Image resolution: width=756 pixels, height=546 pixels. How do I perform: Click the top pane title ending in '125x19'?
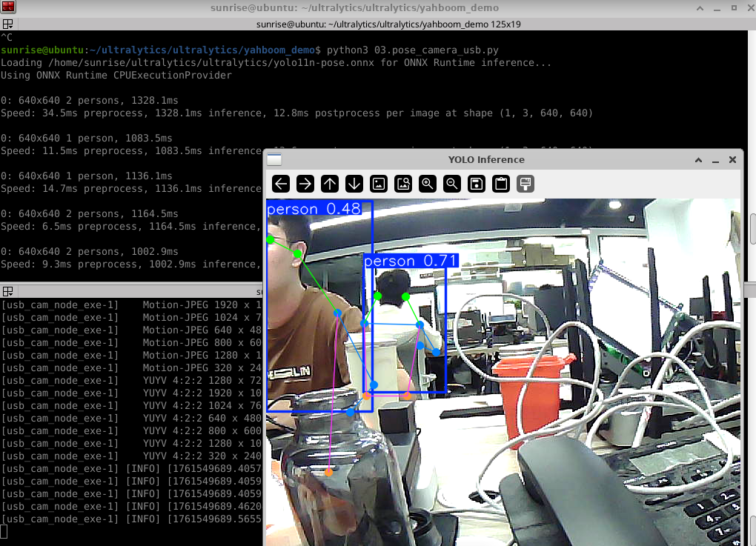tap(388, 24)
